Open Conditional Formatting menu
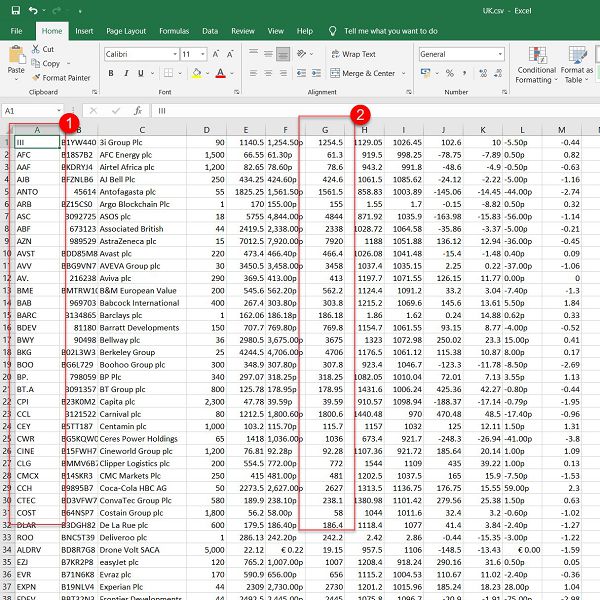 click(x=537, y=64)
